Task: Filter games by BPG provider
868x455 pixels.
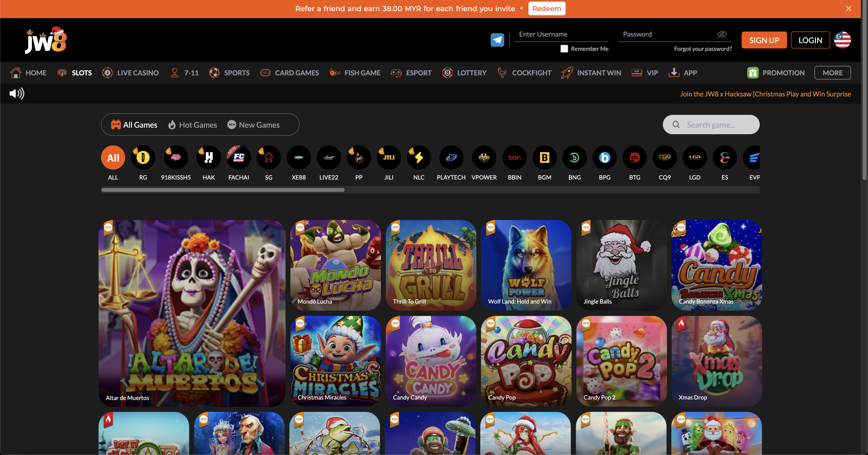Action: click(x=604, y=163)
